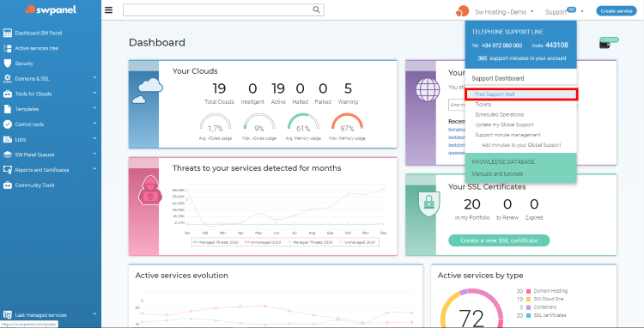Open Dashboard SW Panel icon in sidebar
This screenshot has height=328, width=644.
(8, 33)
